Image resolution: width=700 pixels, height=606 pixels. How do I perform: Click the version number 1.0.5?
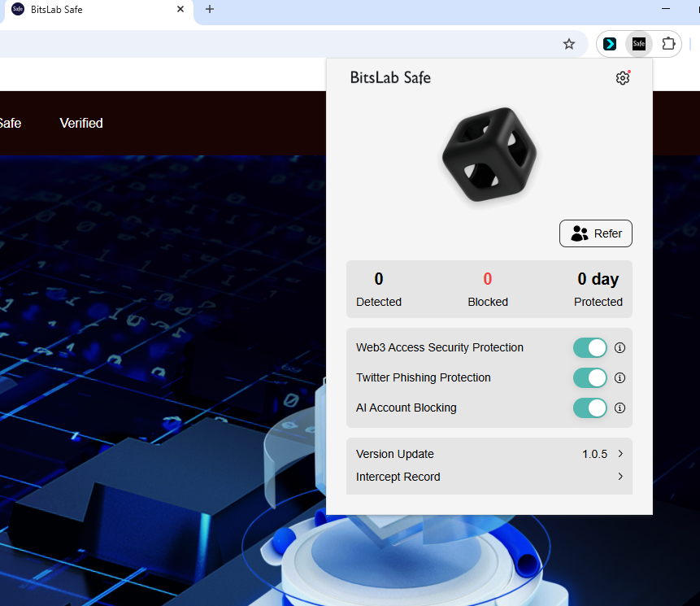pyautogui.click(x=594, y=454)
